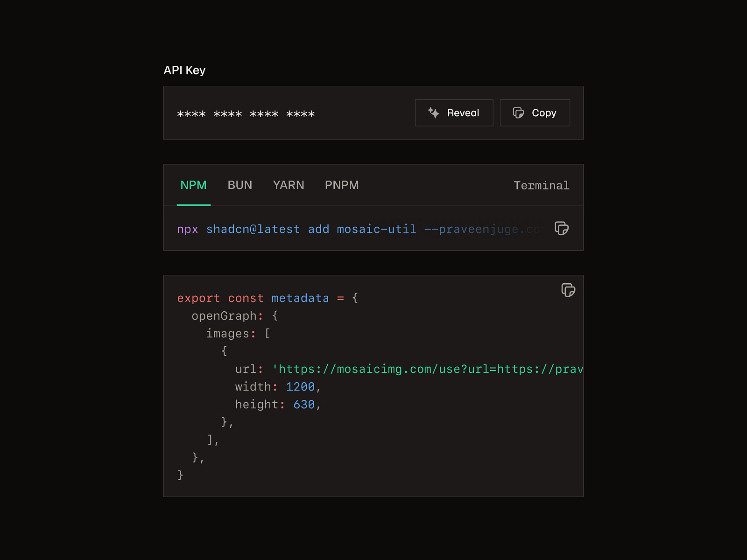Click the Copy button for API key

[x=535, y=113]
